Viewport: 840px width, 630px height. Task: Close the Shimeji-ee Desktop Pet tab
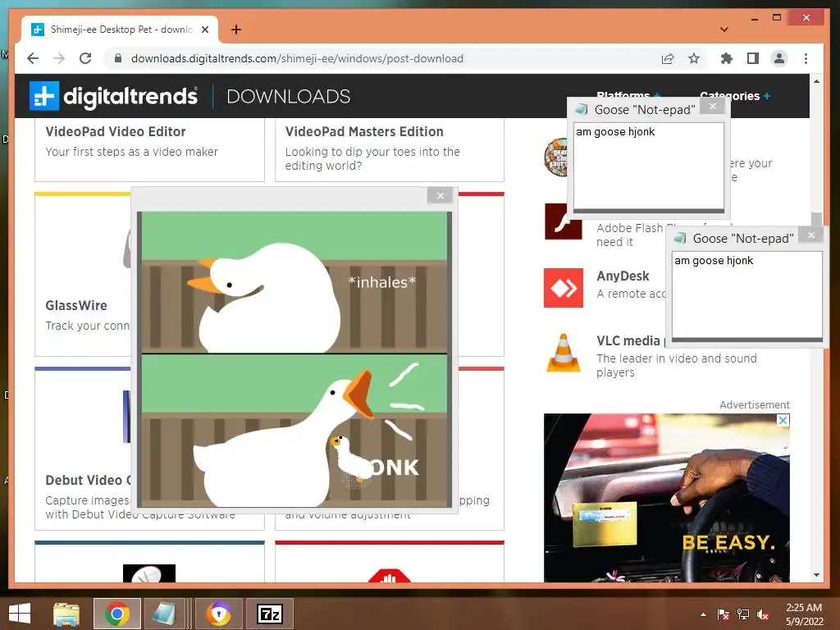[x=204, y=30]
